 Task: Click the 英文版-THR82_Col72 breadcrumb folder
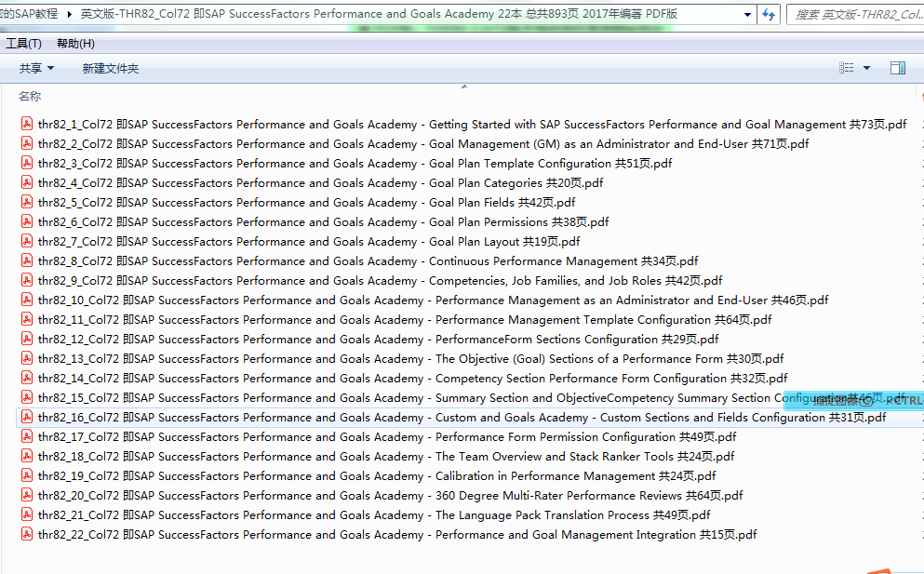pos(379,14)
